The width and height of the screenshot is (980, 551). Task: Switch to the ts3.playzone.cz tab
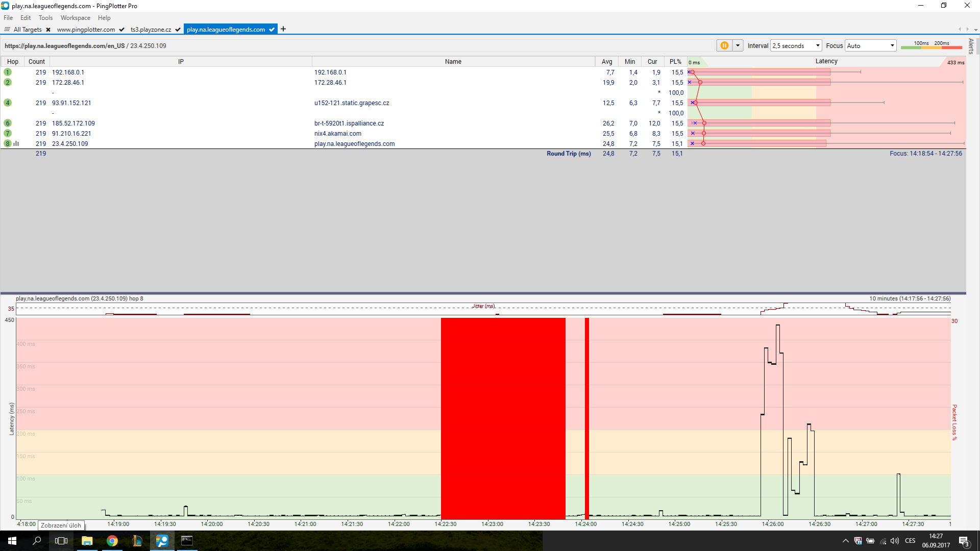coord(151,30)
